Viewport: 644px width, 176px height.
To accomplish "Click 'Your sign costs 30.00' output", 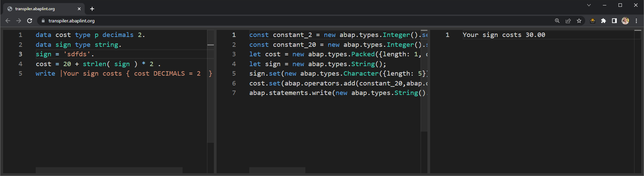I will coord(504,35).
